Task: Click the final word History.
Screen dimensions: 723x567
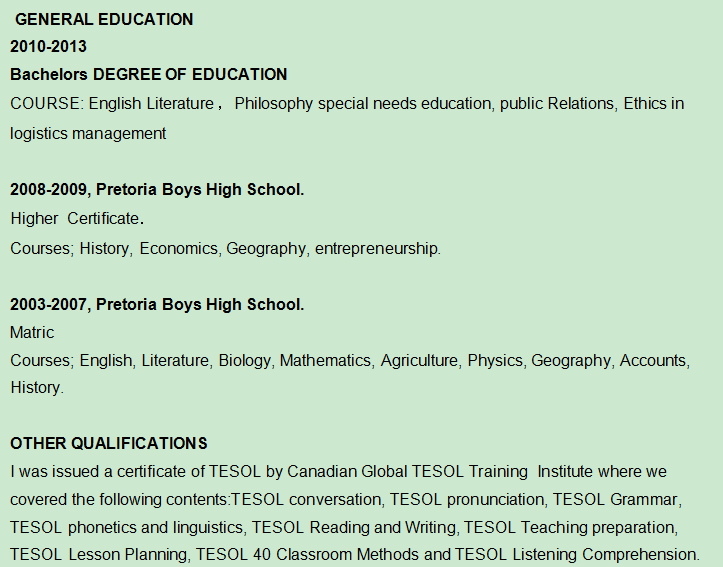Action: (x=36, y=388)
